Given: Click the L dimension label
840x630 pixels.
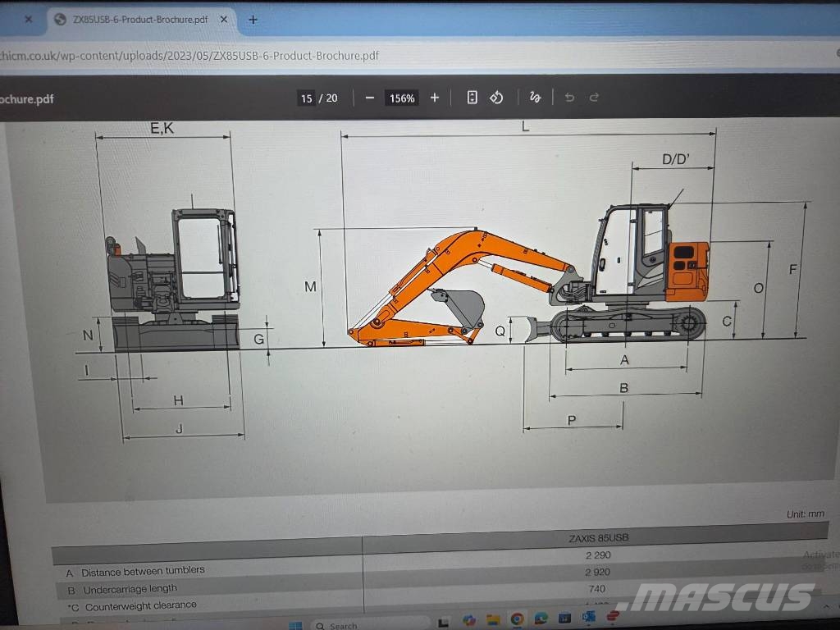Looking at the screenshot, I should pos(525,127).
